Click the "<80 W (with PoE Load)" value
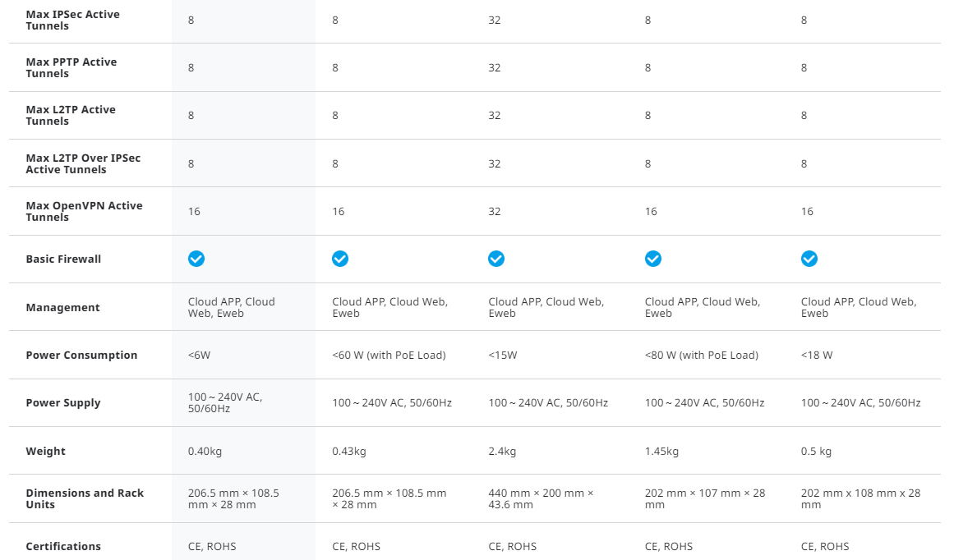954x560 pixels. point(701,355)
